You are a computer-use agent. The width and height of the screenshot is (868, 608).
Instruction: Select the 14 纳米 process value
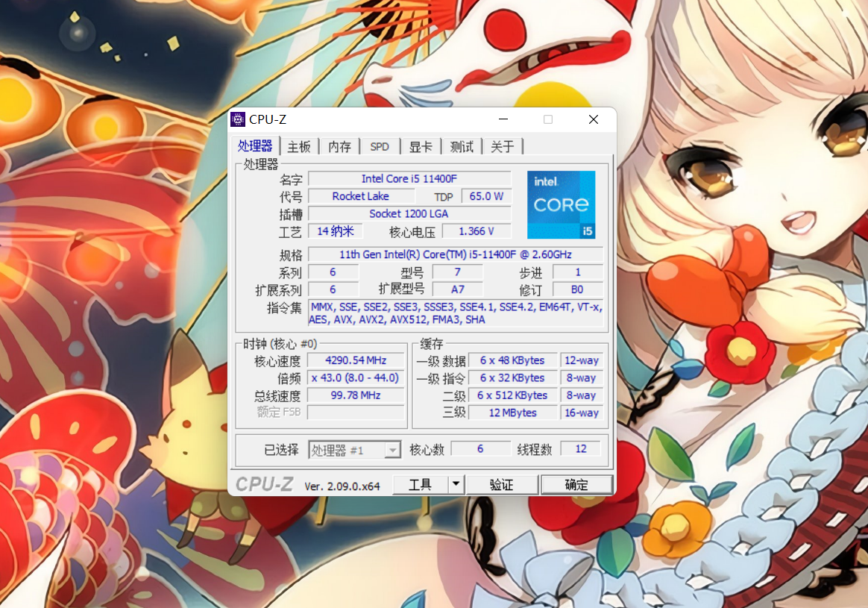(336, 231)
